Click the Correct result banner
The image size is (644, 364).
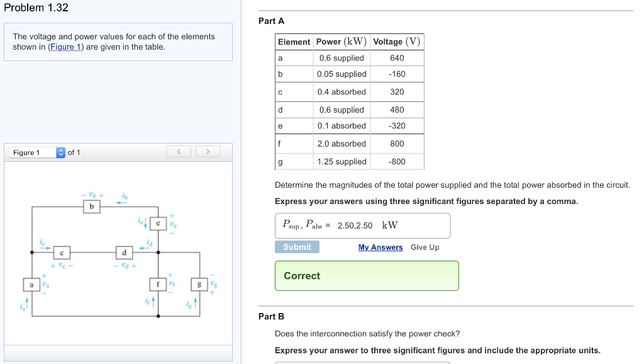(366, 275)
